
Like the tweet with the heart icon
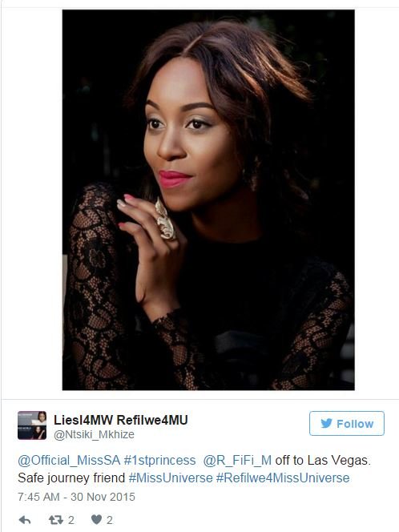click(96, 519)
